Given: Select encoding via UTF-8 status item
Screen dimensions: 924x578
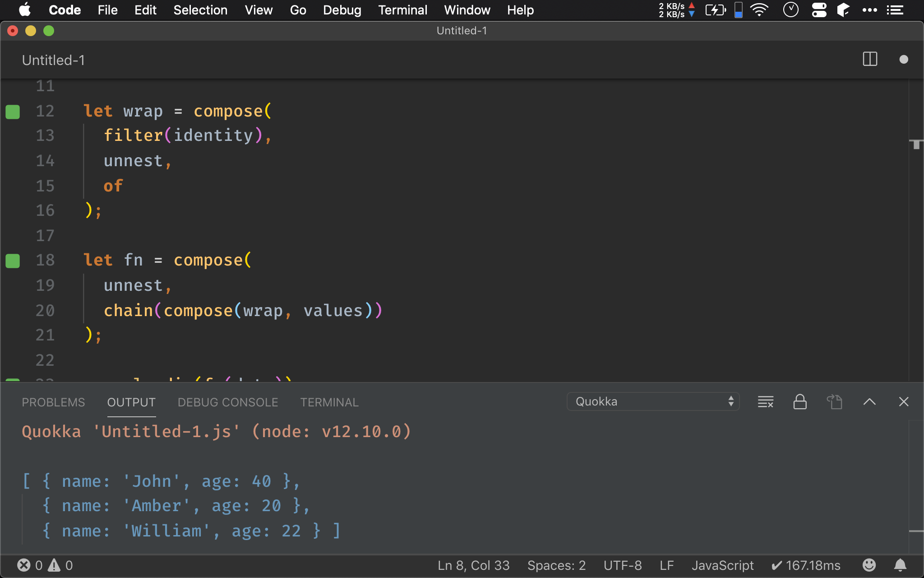Looking at the screenshot, I should click(x=623, y=565).
